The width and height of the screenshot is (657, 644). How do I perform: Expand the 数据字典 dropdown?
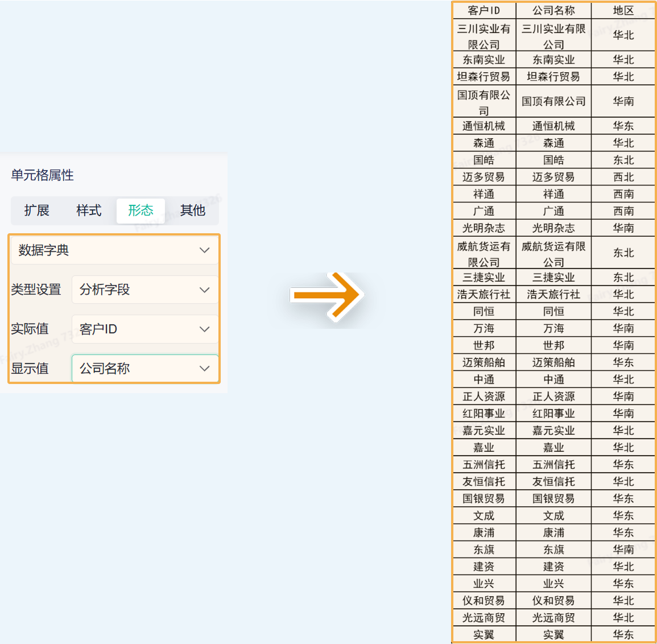[x=114, y=250]
